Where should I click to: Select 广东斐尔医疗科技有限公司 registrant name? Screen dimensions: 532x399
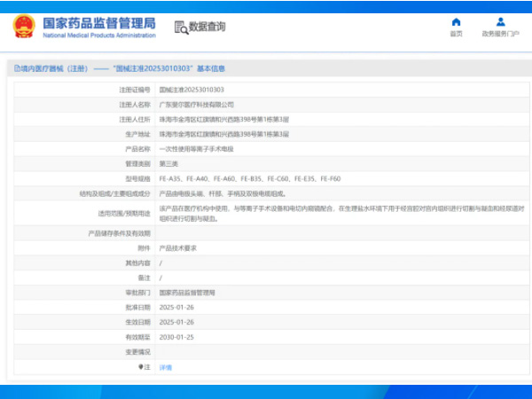point(197,105)
